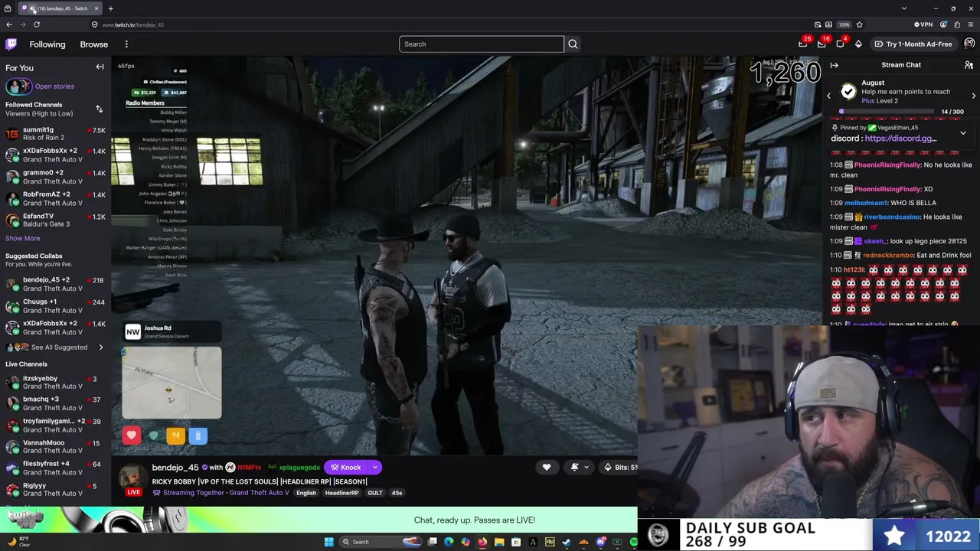Click the HeadlinerRP stream tag
The height and width of the screenshot is (551, 980).
[x=341, y=493]
